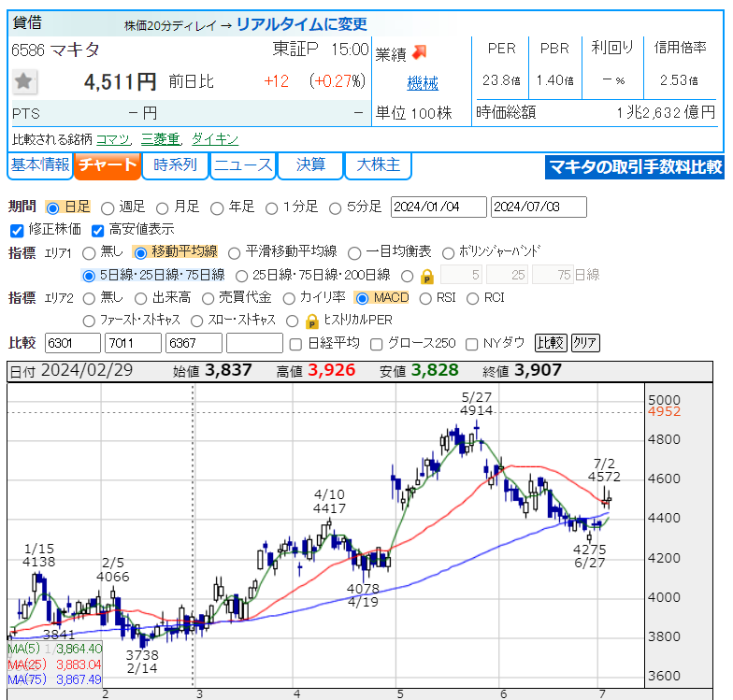The width and height of the screenshot is (733, 700).
Task: Switch to the チャート tab
Action: point(108,165)
